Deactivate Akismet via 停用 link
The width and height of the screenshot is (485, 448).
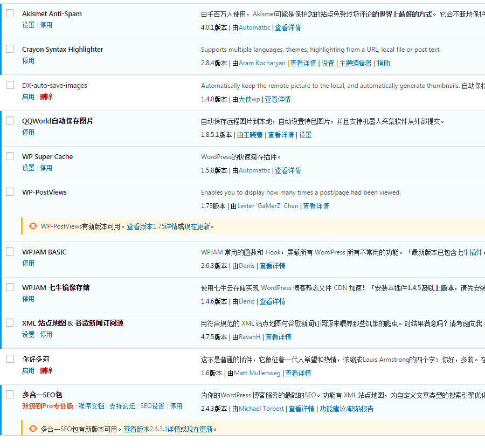pos(46,25)
